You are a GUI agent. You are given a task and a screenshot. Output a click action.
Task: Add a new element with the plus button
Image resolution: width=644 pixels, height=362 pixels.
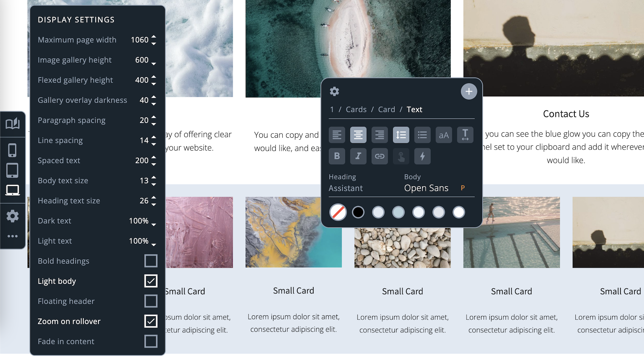point(469,91)
